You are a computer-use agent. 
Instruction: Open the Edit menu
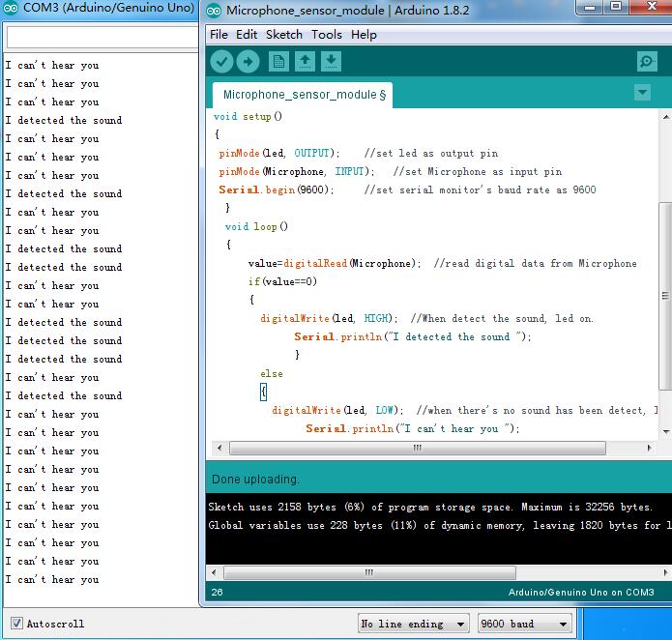[247, 34]
